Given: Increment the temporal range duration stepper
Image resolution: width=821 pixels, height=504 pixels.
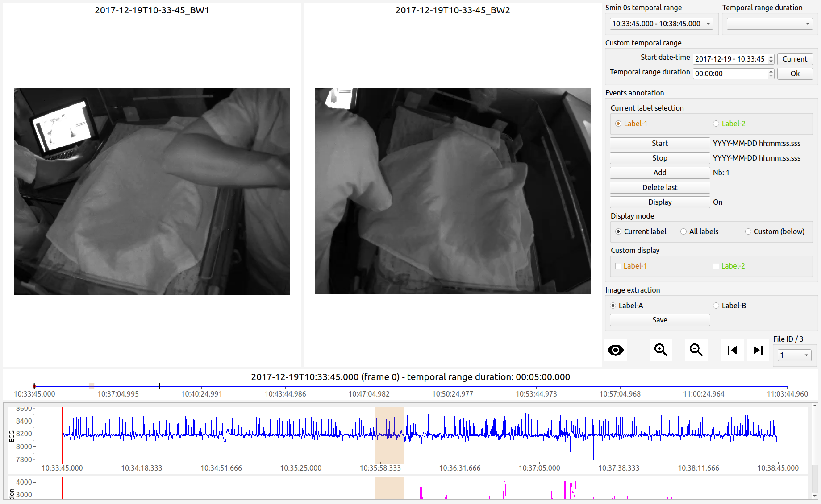Looking at the screenshot, I should point(771,71).
